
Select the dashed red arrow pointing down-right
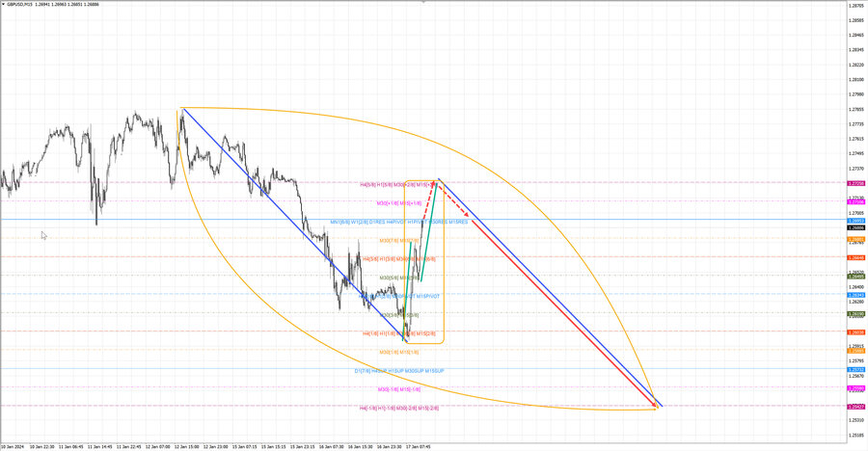[454, 200]
